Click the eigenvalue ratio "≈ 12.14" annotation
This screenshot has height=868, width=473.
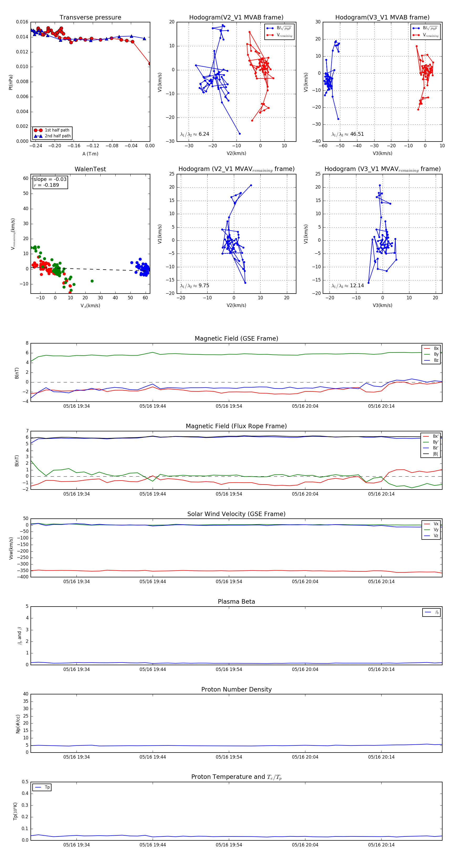tap(348, 286)
